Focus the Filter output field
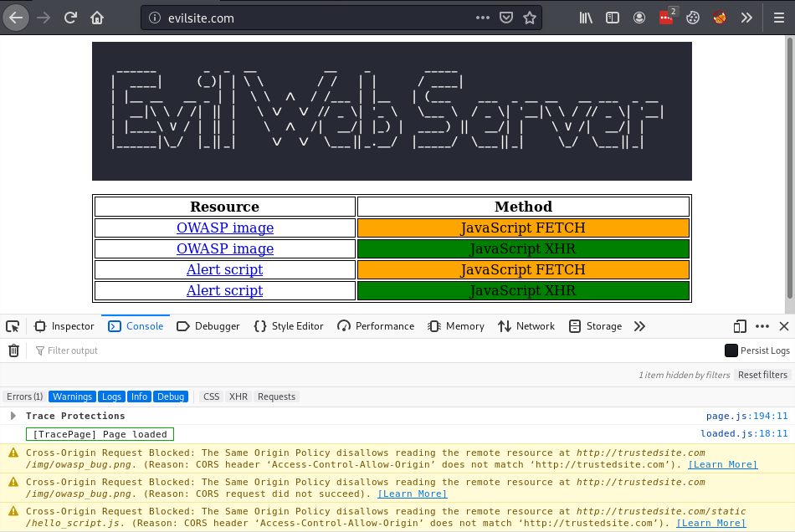Screen dimensions: 795x532 375,350
